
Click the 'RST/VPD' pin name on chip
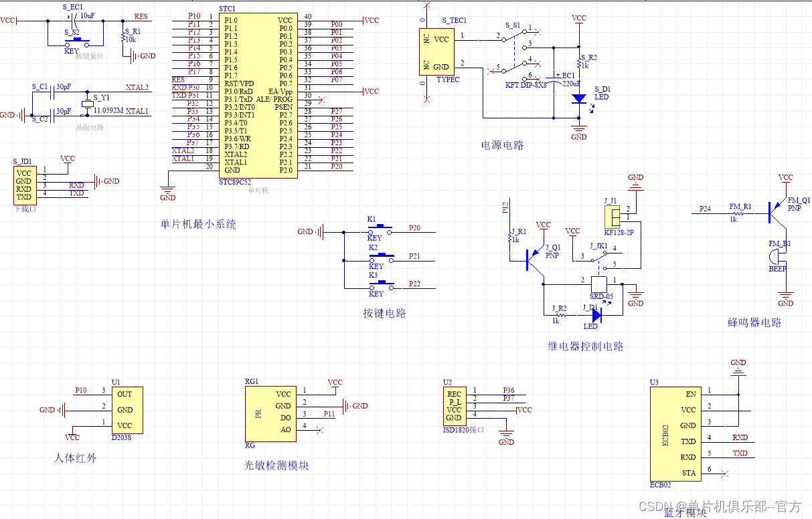[x=239, y=84]
